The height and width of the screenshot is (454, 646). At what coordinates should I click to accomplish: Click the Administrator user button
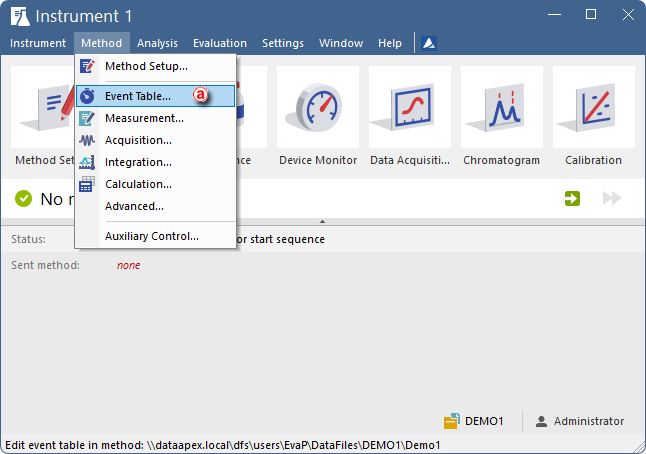(580, 421)
